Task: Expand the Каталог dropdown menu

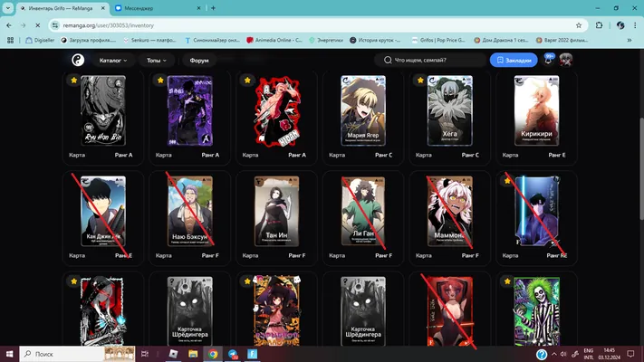Action: point(113,61)
